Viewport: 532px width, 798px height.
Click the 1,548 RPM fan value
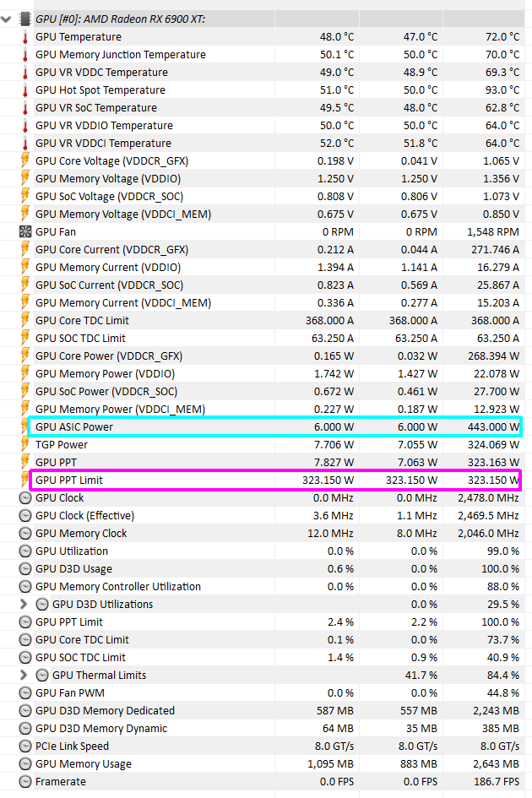click(493, 232)
